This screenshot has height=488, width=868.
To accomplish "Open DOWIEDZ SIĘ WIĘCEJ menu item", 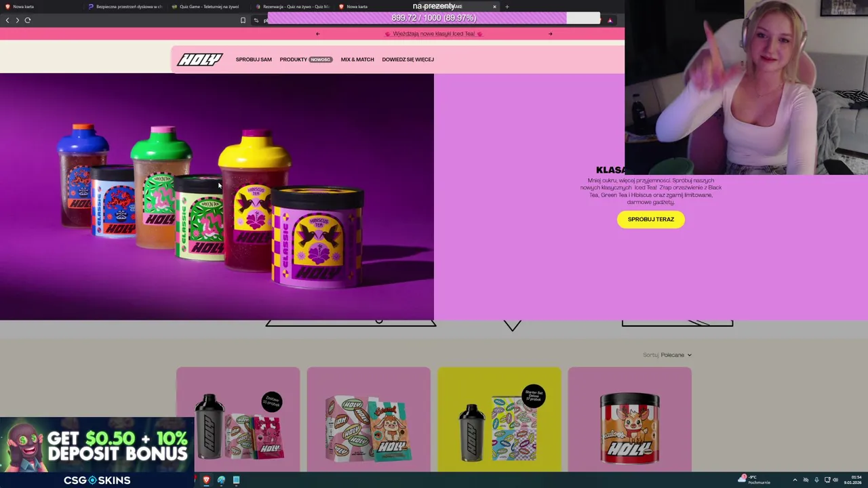I will pos(408,60).
